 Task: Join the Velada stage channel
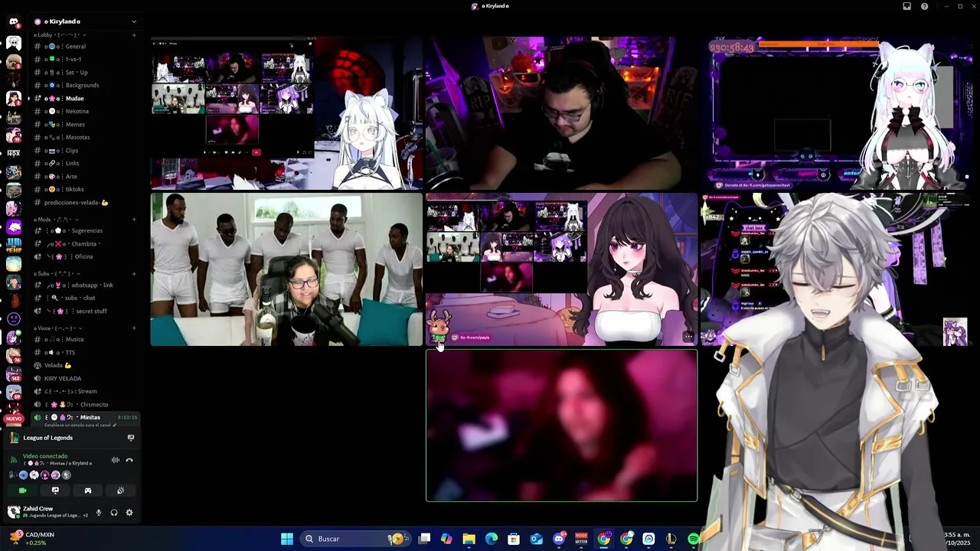click(85, 366)
